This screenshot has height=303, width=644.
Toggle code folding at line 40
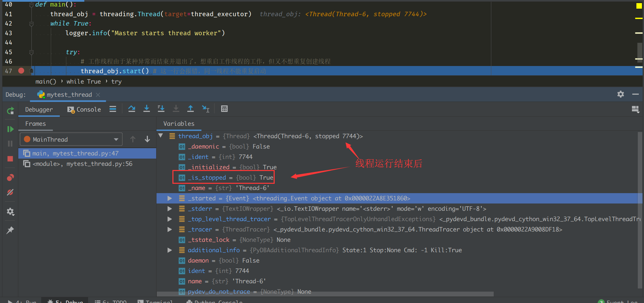pyautogui.click(x=31, y=4)
